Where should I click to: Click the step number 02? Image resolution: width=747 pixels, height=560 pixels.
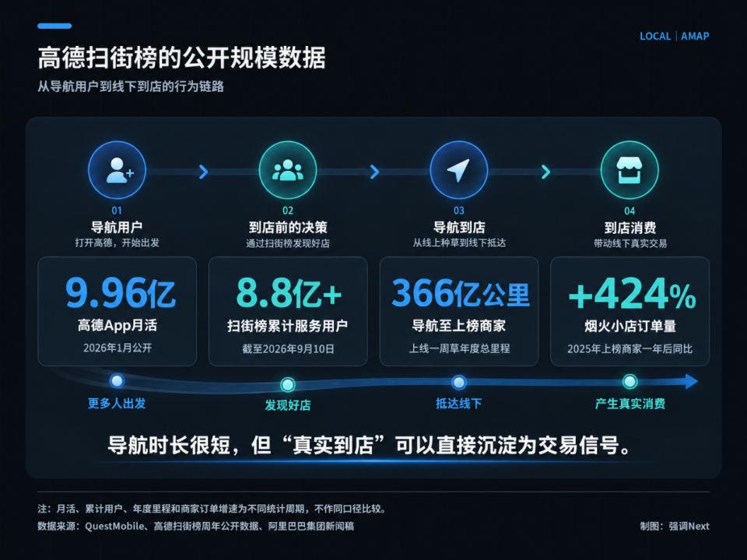(x=288, y=211)
